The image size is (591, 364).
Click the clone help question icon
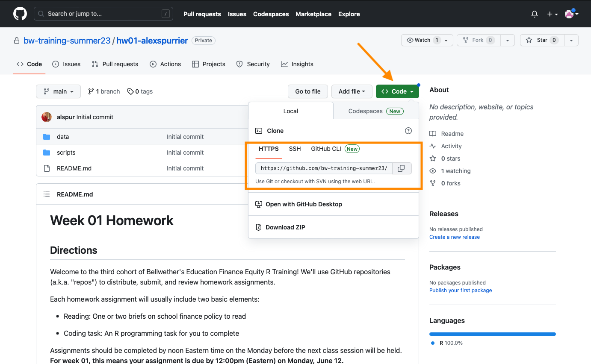tap(408, 131)
